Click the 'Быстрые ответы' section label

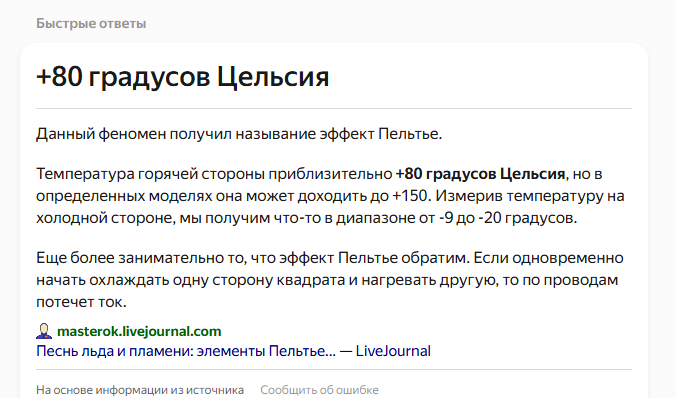tap(91, 23)
